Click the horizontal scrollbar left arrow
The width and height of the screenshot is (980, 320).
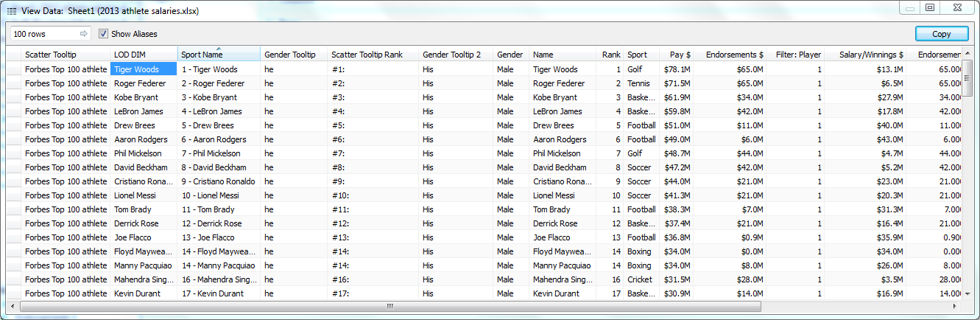point(11,307)
